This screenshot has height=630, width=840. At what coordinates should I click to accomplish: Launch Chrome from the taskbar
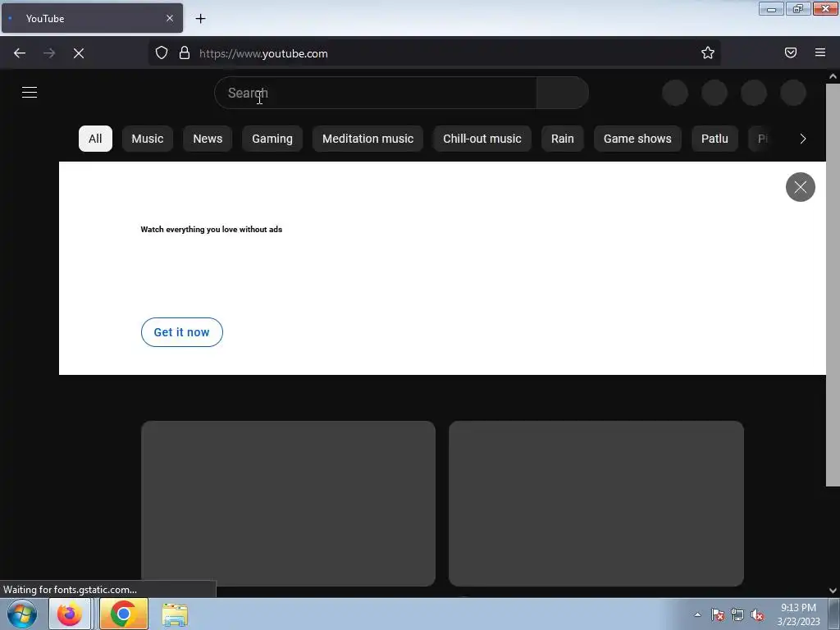click(x=124, y=614)
